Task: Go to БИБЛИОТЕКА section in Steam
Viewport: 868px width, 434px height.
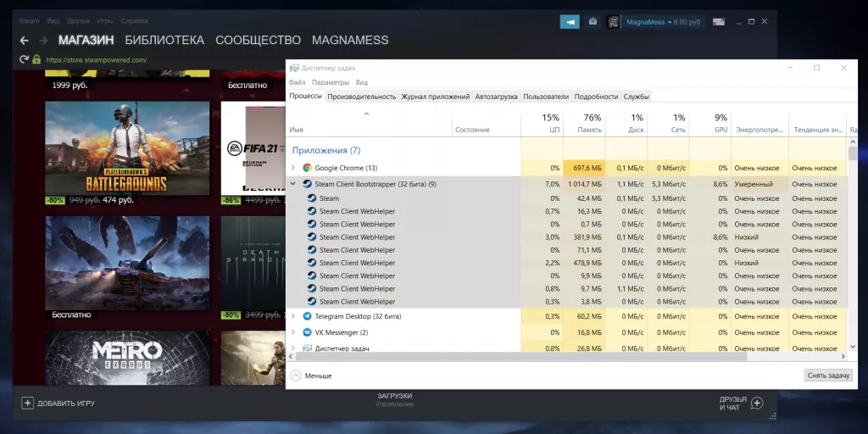Action: pyautogui.click(x=164, y=41)
